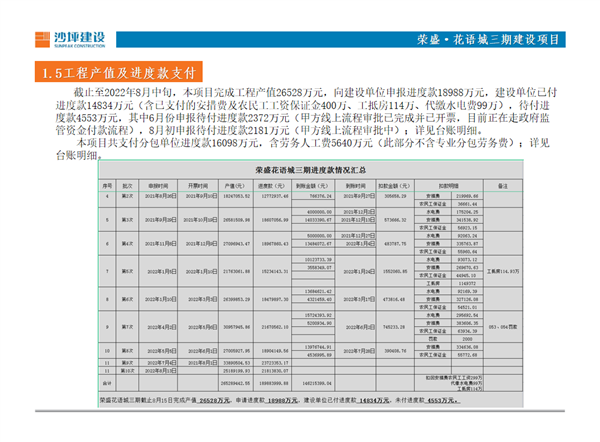Select the 批次 column header
The image size is (600, 442).
click(127, 186)
